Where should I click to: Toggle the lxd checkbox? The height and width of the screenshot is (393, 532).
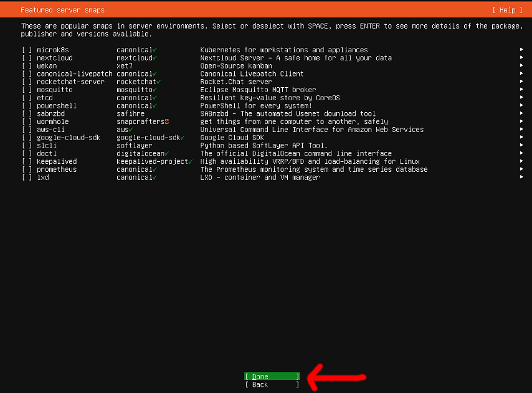(x=27, y=178)
